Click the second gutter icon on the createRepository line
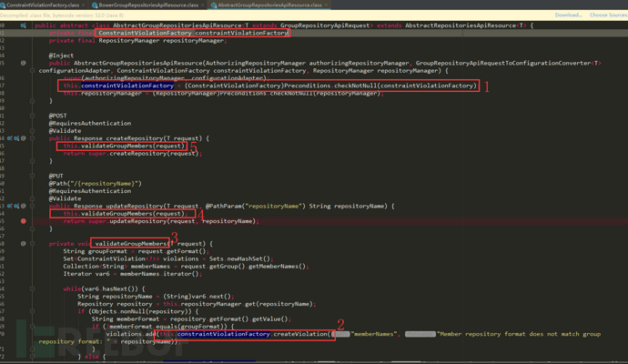Viewport: 628px width, 364px height. pos(16,138)
